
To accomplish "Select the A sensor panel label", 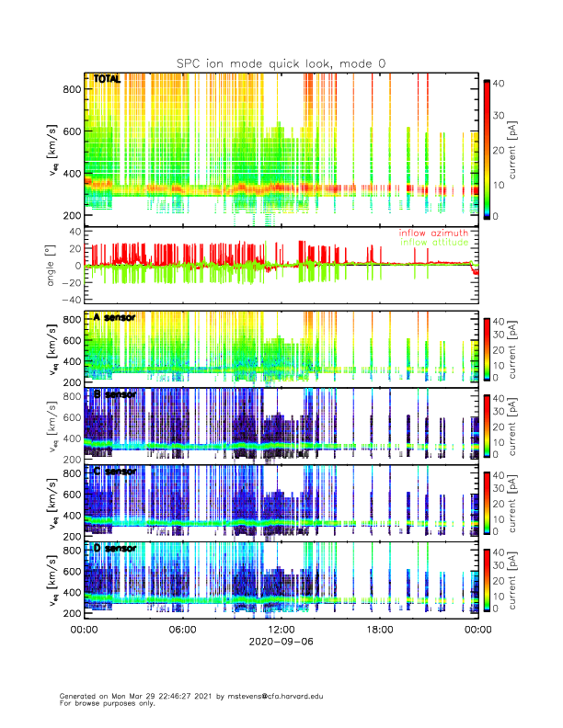I will [115, 317].
